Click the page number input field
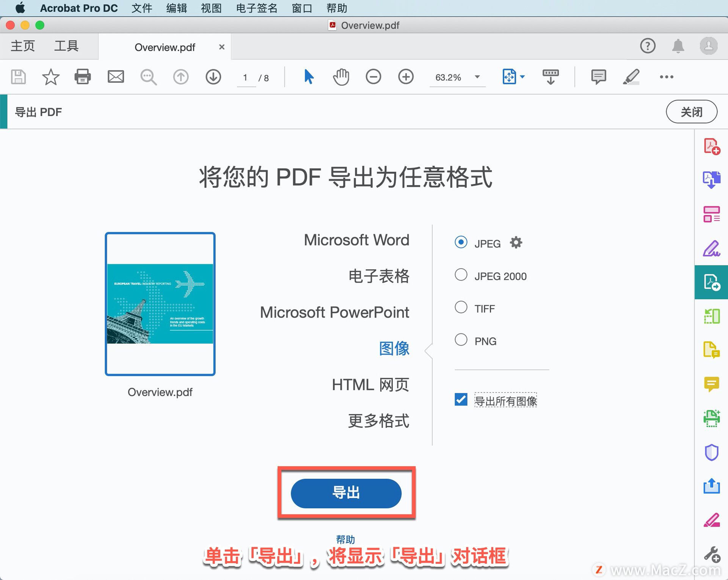 click(x=246, y=78)
